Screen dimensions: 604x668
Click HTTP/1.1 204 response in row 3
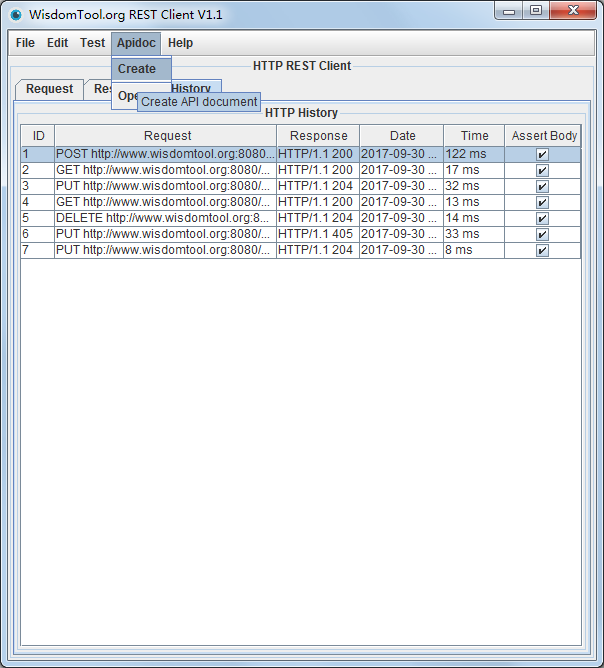[x=318, y=186]
